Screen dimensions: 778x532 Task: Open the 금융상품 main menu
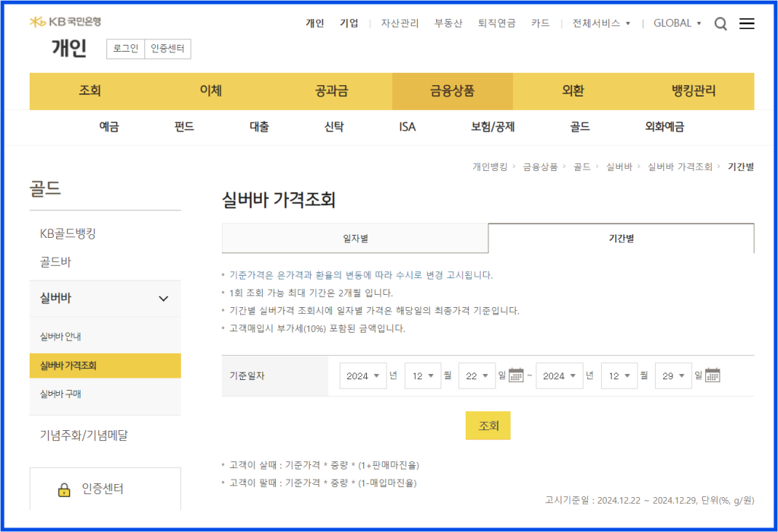(x=452, y=91)
